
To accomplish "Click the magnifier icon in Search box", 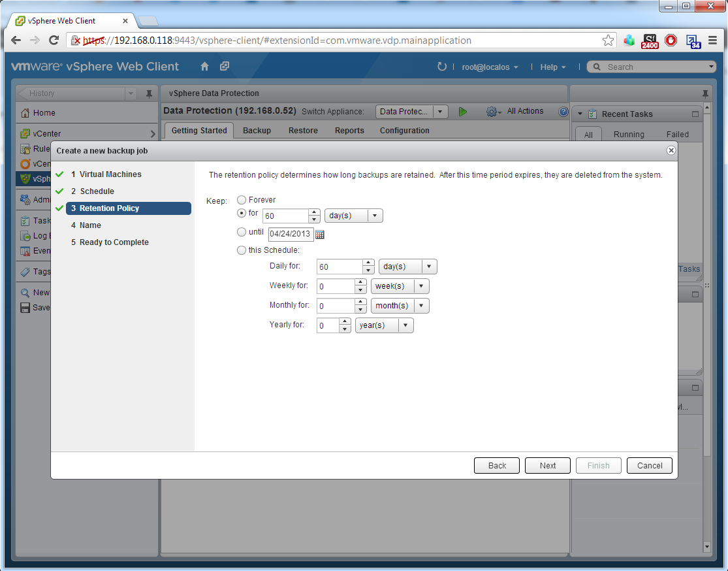I will point(597,67).
